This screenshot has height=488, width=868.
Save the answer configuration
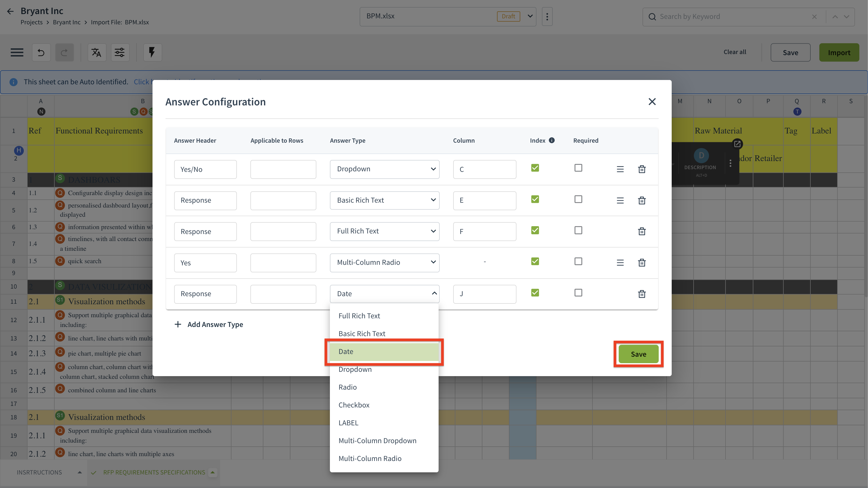(638, 354)
